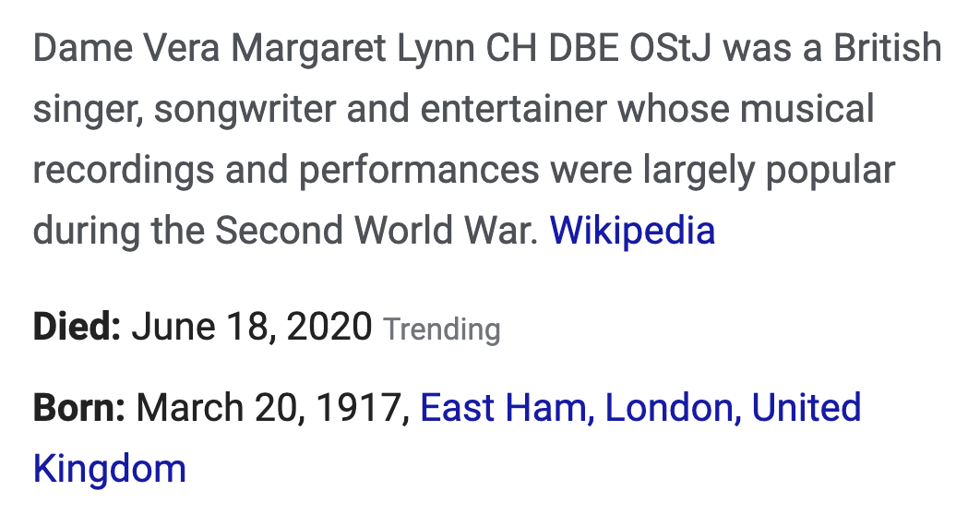Open the East Ham birthplace link
The width and height of the screenshot is (980, 515).
pyautogui.click(x=504, y=408)
